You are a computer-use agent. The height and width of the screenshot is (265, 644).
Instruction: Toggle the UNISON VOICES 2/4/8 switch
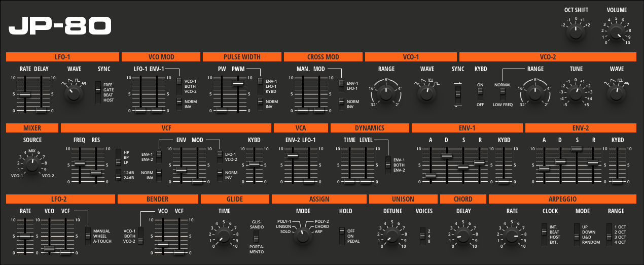pos(422,236)
